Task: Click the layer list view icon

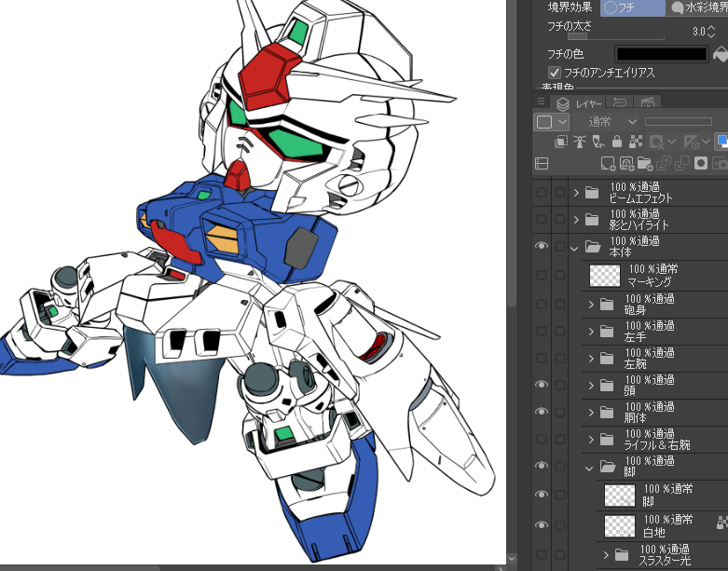Action: coord(542,163)
